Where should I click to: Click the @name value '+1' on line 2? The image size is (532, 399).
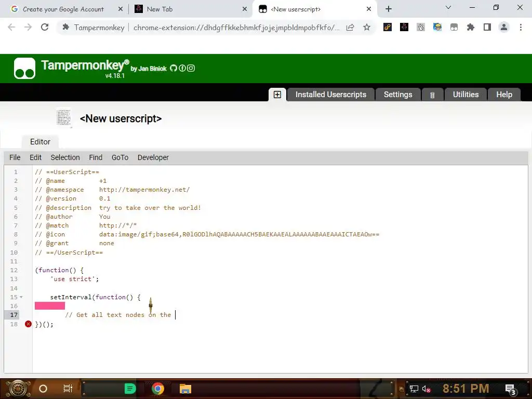coord(103,181)
